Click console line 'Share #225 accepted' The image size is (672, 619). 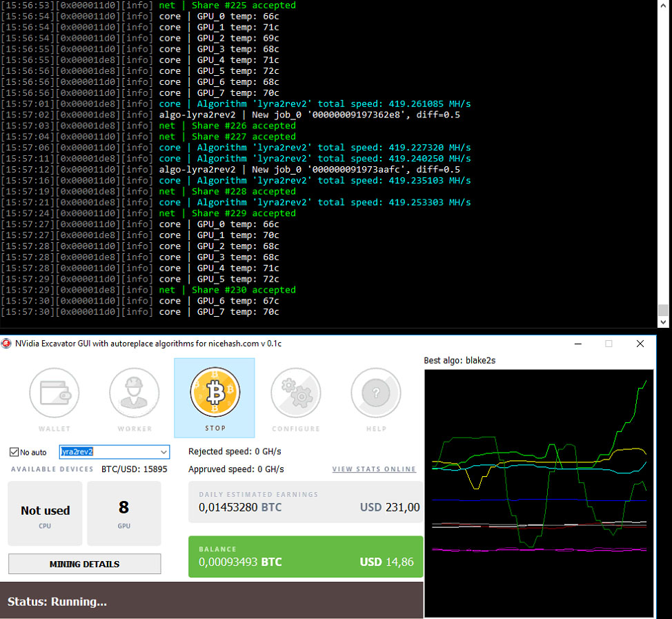point(148,5)
